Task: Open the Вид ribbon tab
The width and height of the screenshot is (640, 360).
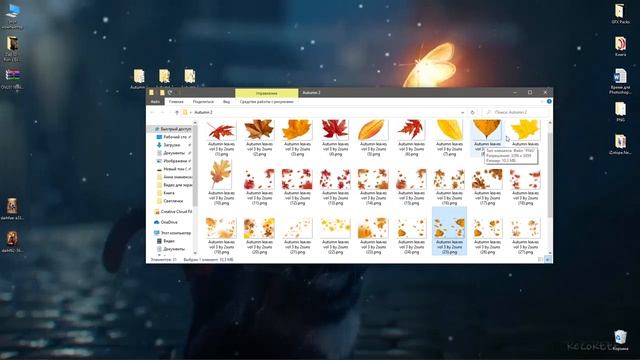Action: (x=227, y=102)
